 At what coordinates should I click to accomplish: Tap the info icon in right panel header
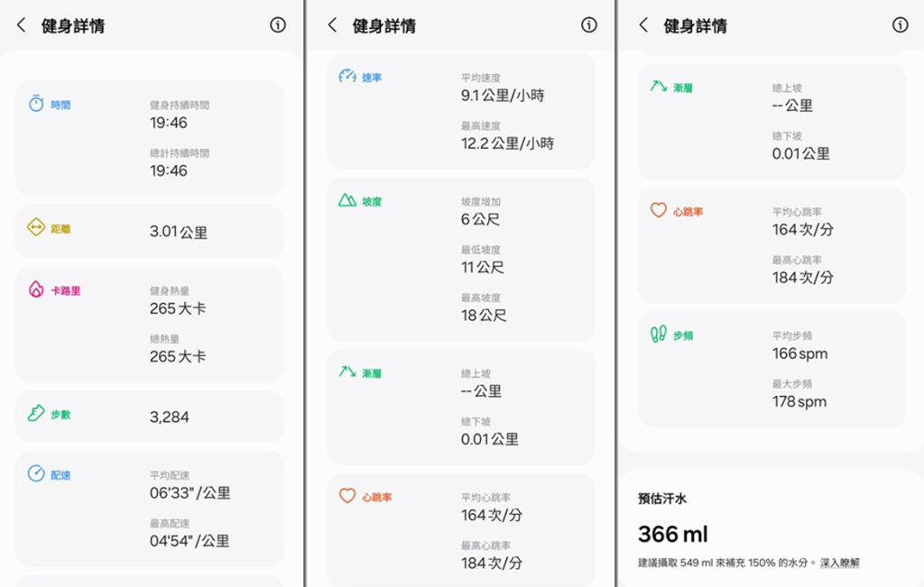coord(900,25)
